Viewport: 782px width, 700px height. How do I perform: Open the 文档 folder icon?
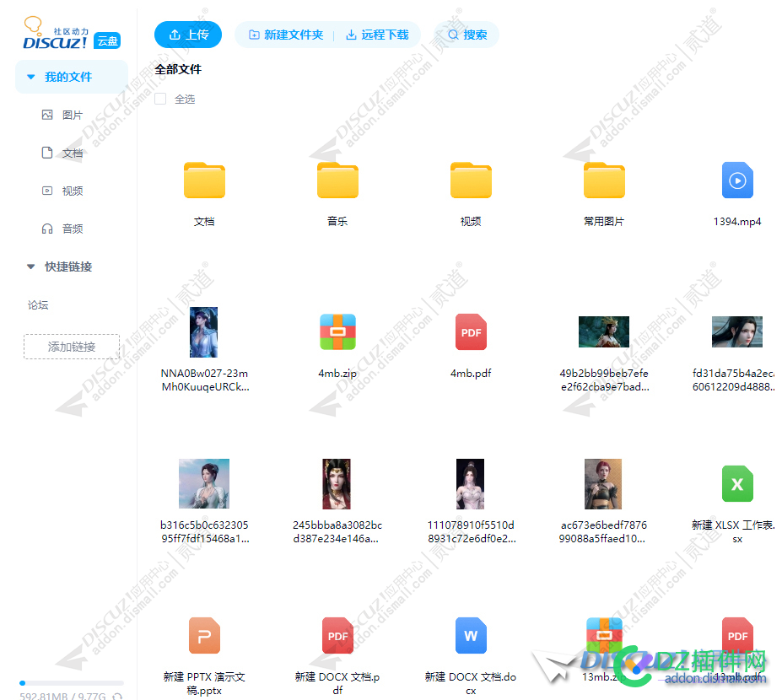204,180
